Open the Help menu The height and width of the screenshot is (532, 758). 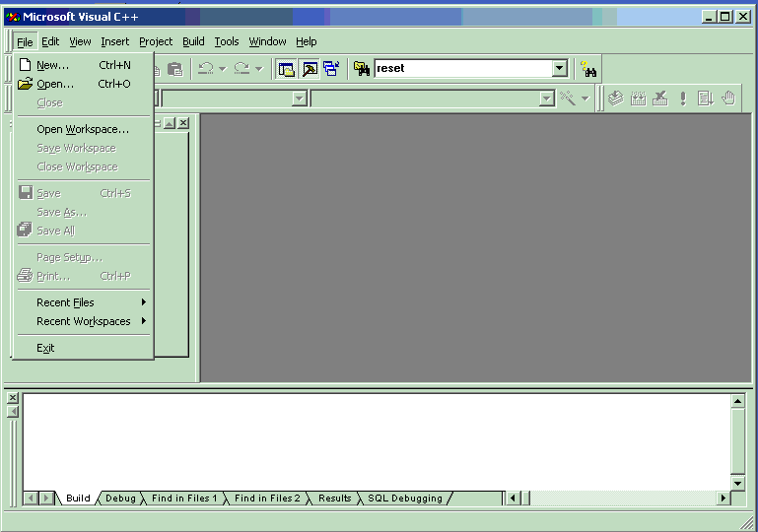click(x=306, y=41)
